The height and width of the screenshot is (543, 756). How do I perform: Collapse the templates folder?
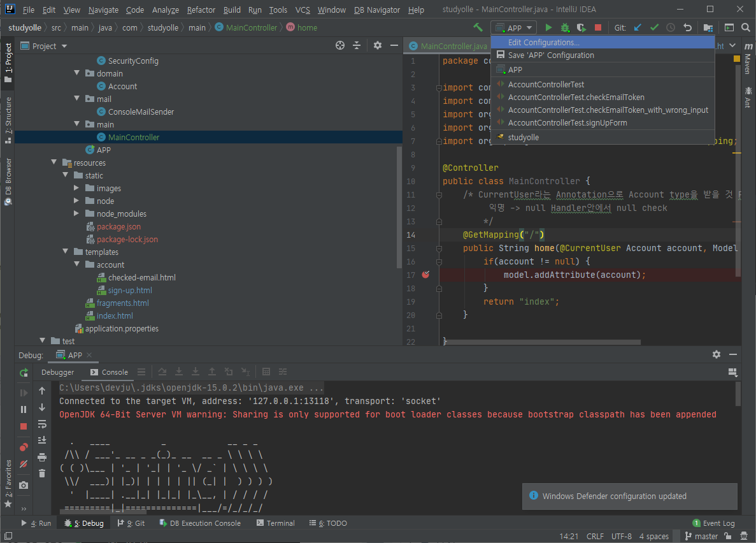[65, 252]
